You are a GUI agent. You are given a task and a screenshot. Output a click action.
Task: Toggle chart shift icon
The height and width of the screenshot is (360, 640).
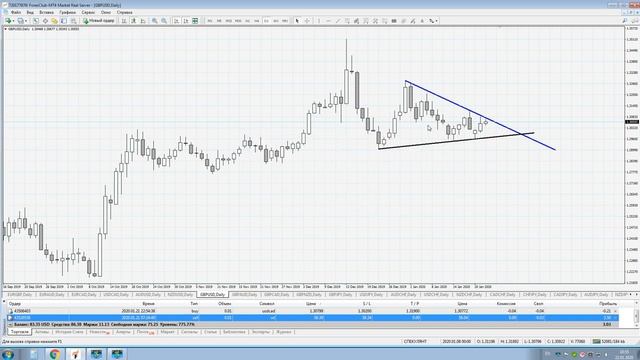186,21
